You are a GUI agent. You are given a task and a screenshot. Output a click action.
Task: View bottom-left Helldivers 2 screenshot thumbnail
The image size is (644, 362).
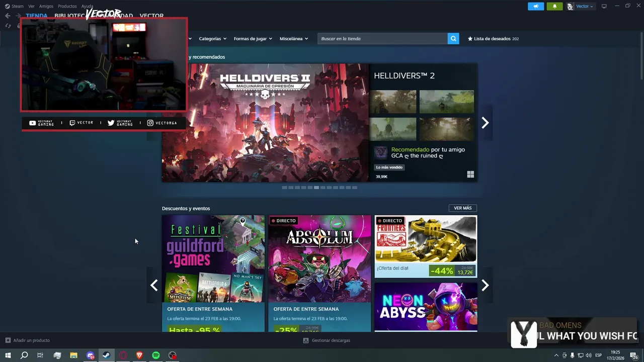click(393, 129)
